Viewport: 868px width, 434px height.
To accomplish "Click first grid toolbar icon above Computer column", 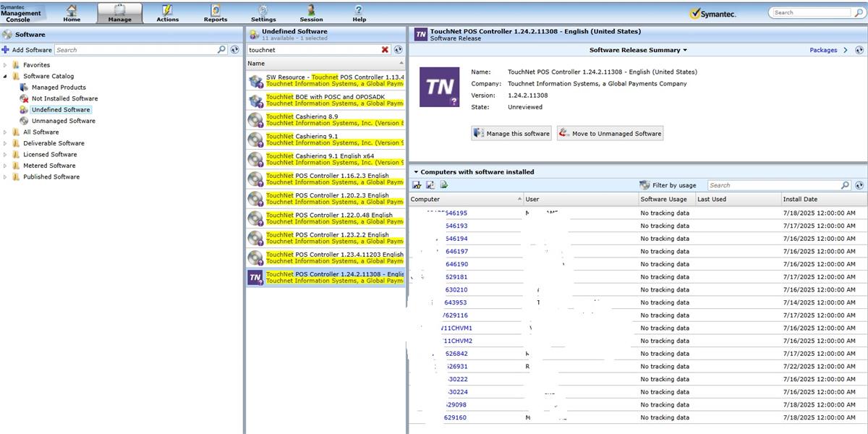I will tap(417, 185).
